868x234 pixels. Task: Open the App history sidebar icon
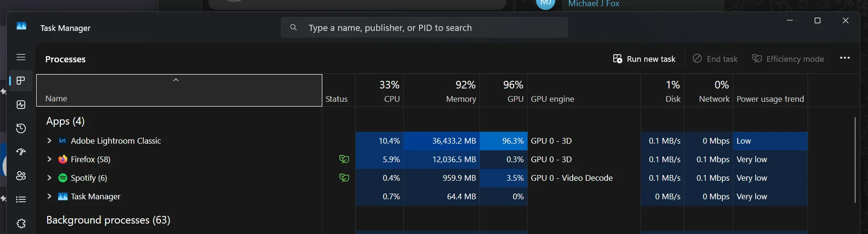(21, 128)
